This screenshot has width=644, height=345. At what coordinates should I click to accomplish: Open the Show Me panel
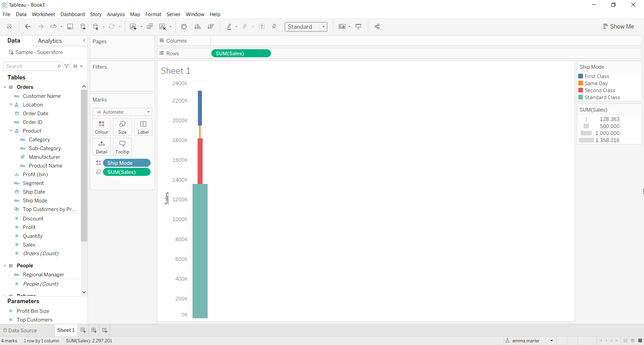tap(619, 26)
